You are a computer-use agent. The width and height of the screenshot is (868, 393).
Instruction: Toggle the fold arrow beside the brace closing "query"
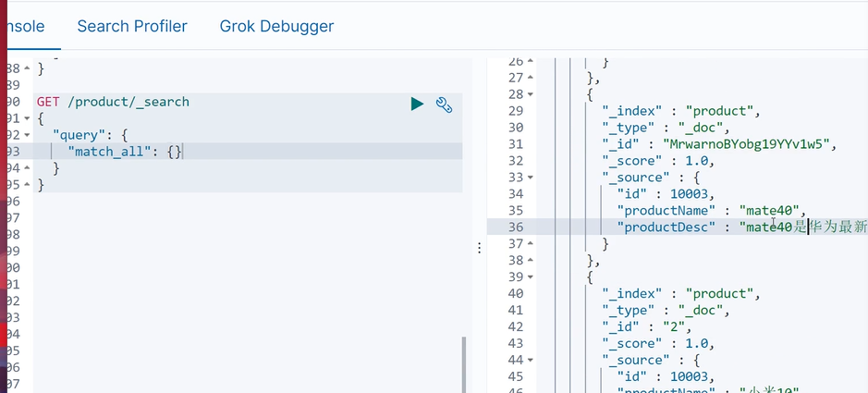tap(27, 168)
